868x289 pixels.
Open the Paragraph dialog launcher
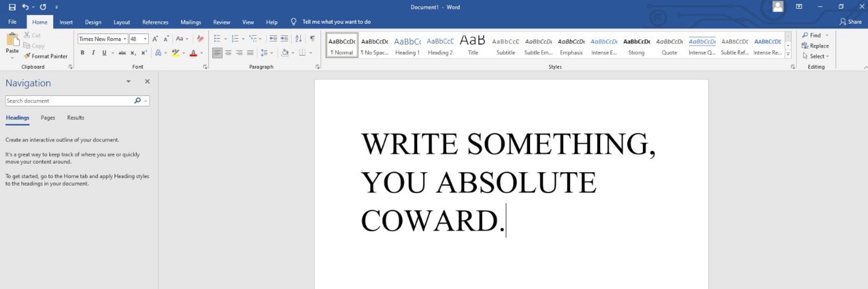[317, 67]
